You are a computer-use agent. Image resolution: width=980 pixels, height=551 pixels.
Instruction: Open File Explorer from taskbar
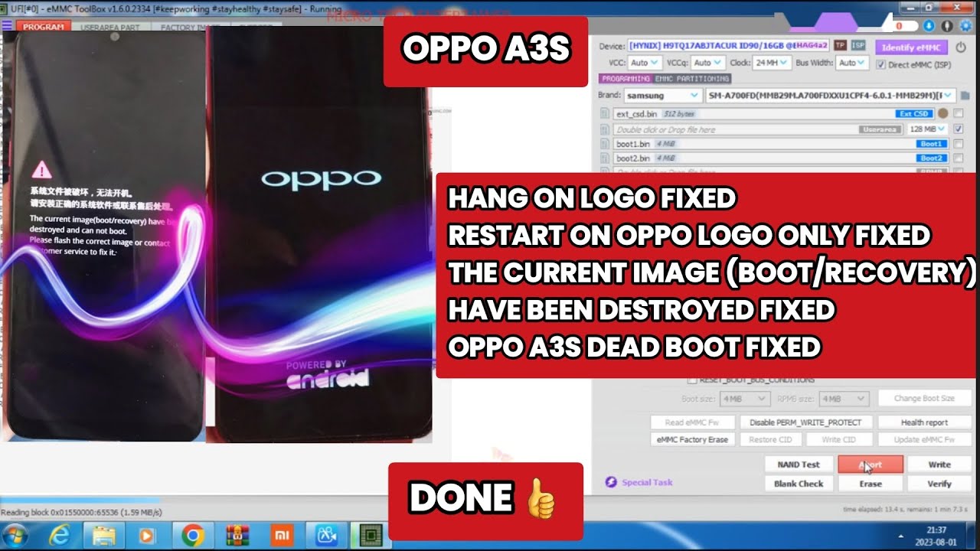point(103,536)
